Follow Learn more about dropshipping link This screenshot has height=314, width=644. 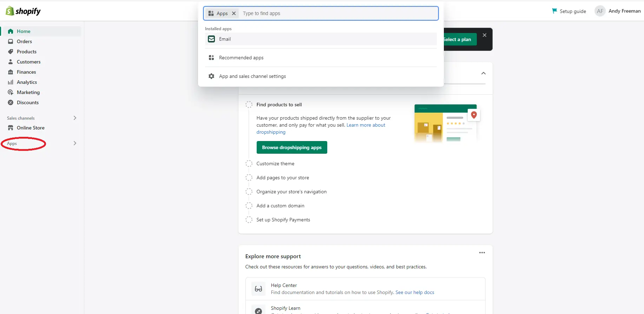tap(321, 128)
